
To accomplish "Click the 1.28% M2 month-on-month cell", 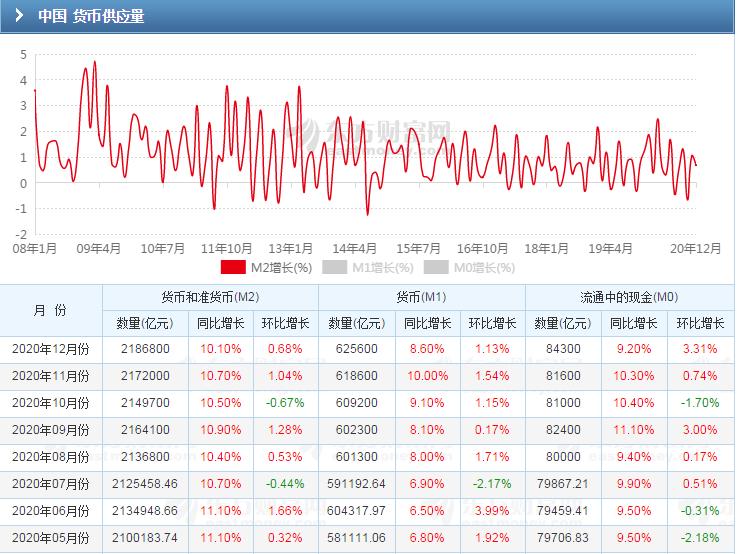I will click(285, 430).
